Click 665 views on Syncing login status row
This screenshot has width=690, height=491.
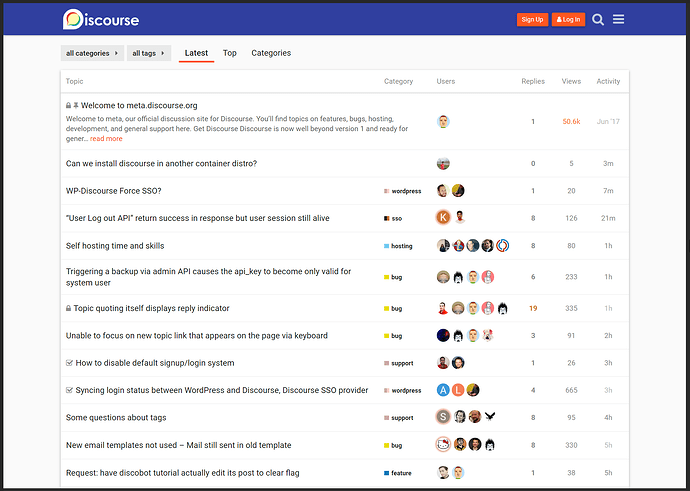point(571,390)
